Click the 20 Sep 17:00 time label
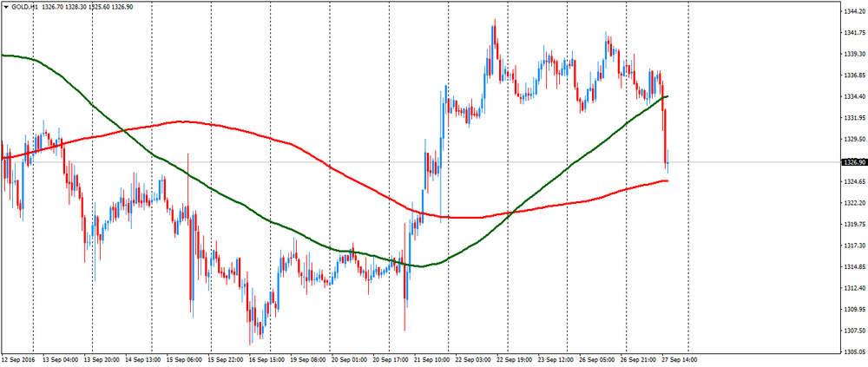This screenshot has width=868, height=367. click(x=389, y=359)
